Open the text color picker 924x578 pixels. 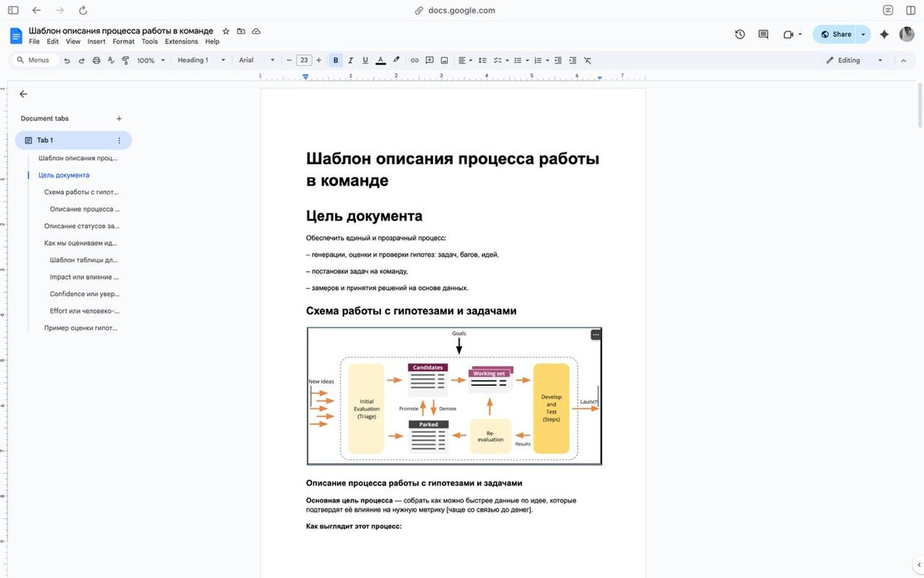380,60
